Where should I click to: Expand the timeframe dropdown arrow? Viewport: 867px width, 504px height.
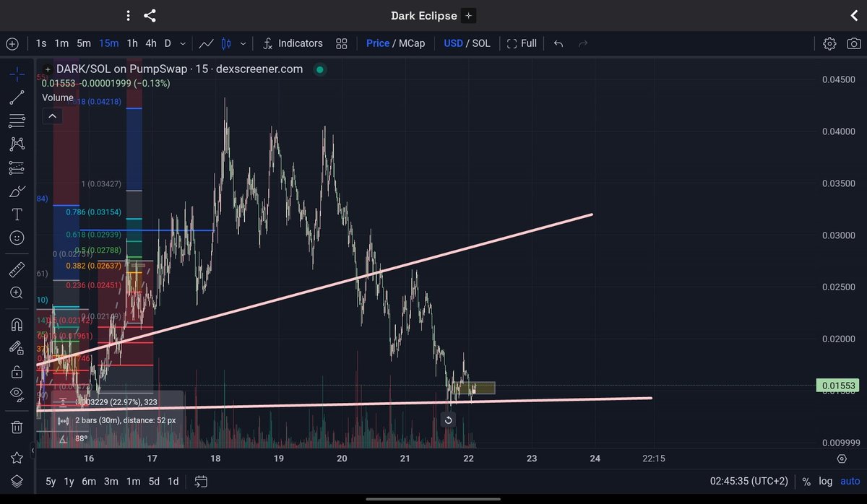click(x=183, y=43)
